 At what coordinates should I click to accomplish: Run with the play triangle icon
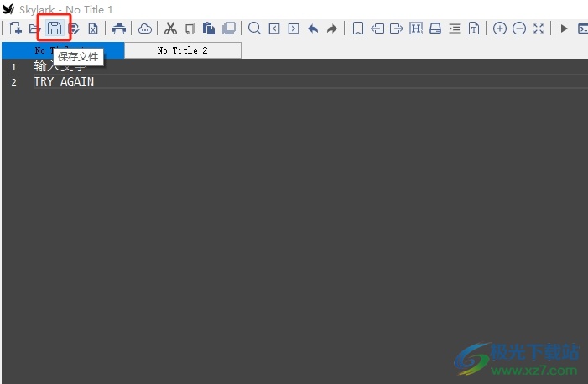[x=564, y=29]
